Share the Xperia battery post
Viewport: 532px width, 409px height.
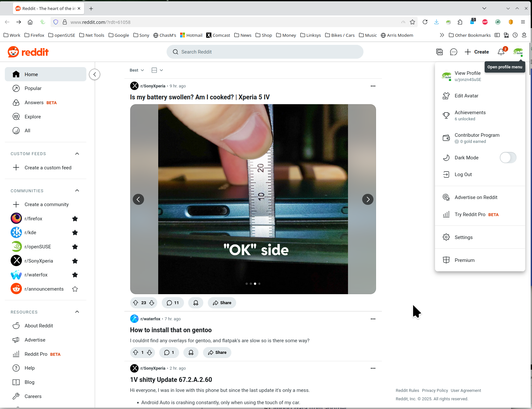click(x=222, y=303)
